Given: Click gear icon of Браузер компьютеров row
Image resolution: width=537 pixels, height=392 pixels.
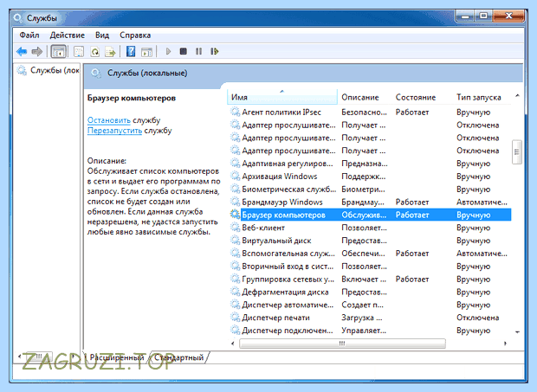Looking at the screenshot, I should tap(235, 215).
